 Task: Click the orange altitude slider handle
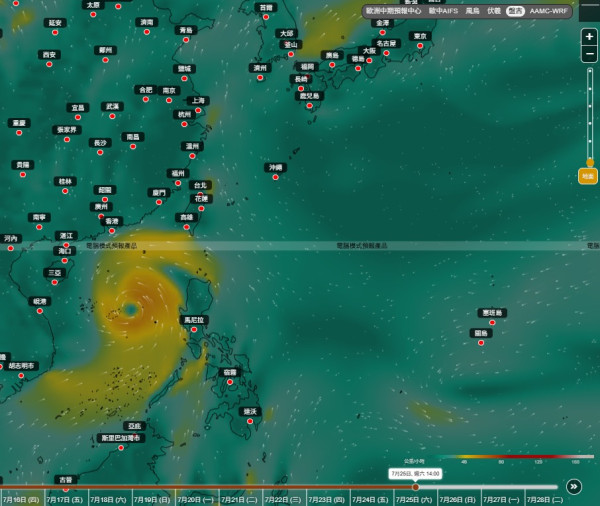590,163
